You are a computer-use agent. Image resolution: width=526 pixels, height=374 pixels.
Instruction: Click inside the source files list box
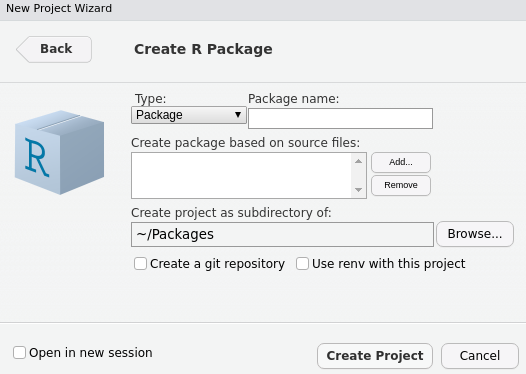pyautogui.click(x=241, y=175)
